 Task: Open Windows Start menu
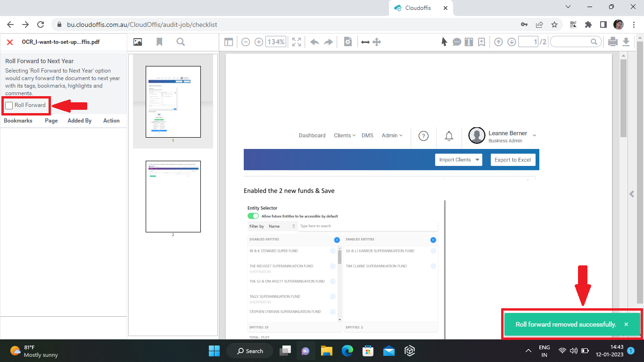click(214, 351)
